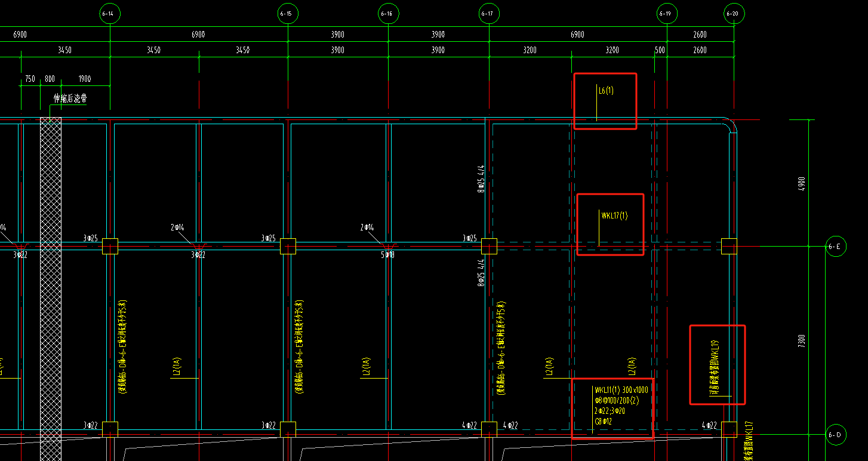Select the G8φ12 side bar text
The width and height of the screenshot is (868, 461).
(604, 422)
